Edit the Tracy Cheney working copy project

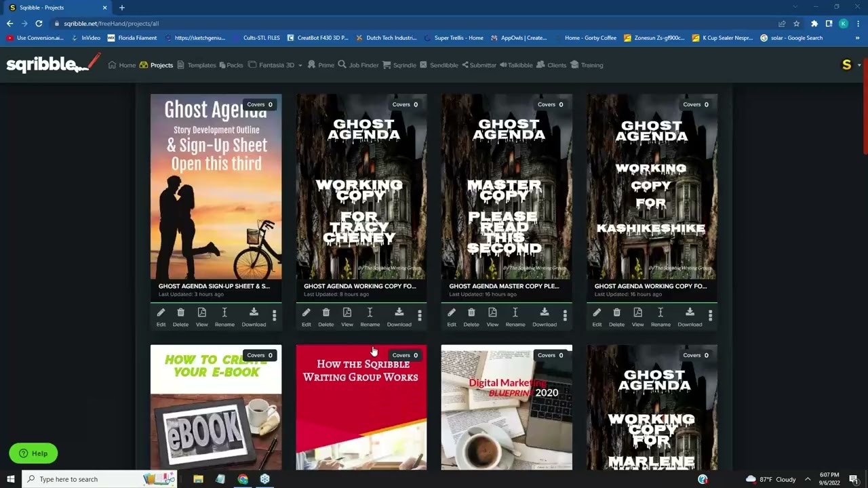click(x=306, y=317)
